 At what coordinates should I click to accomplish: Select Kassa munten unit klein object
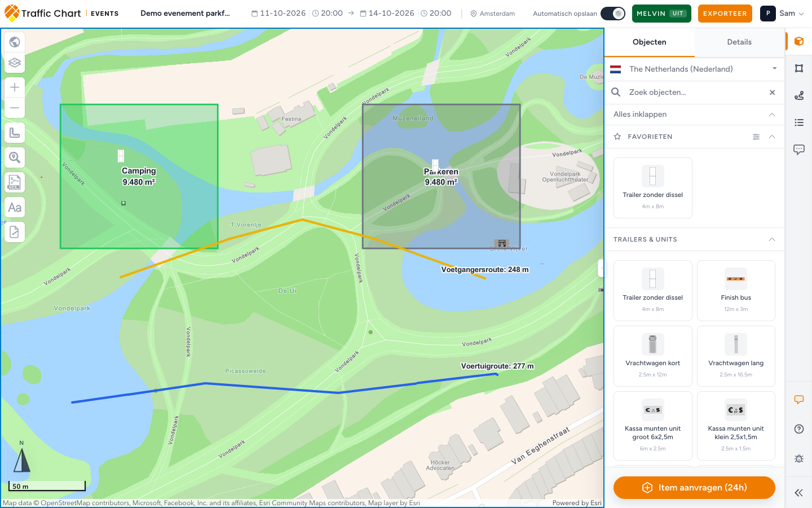click(736, 426)
